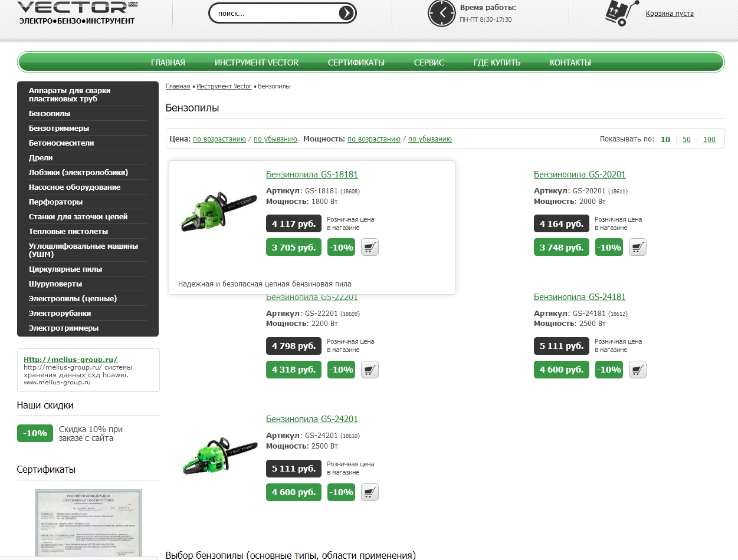
Task: Add GS-20201 chainsaw to cart
Action: (638, 248)
